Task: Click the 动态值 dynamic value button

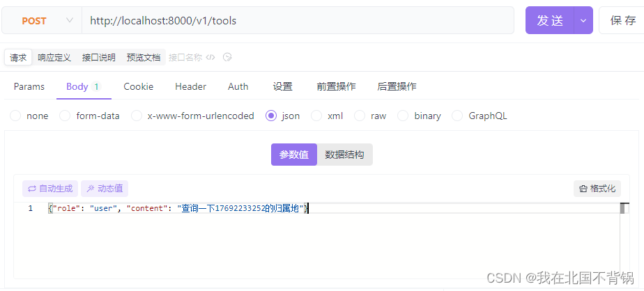Action: [x=105, y=189]
